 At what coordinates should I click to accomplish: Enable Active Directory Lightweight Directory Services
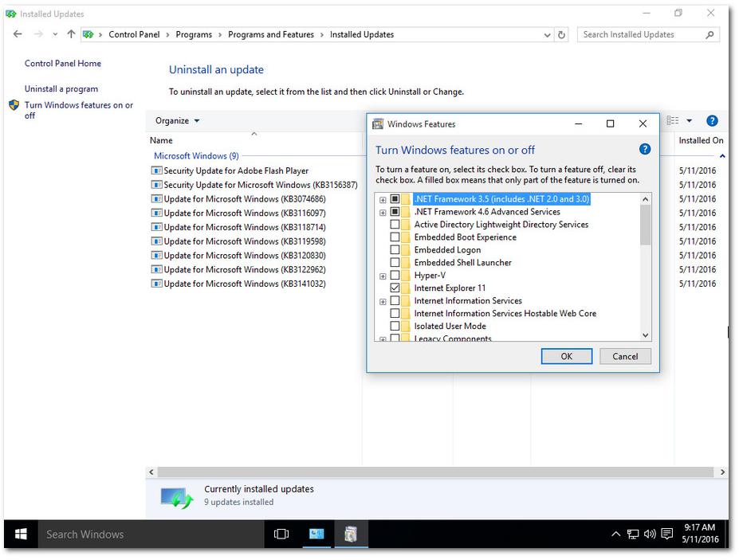pyautogui.click(x=395, y=225)
